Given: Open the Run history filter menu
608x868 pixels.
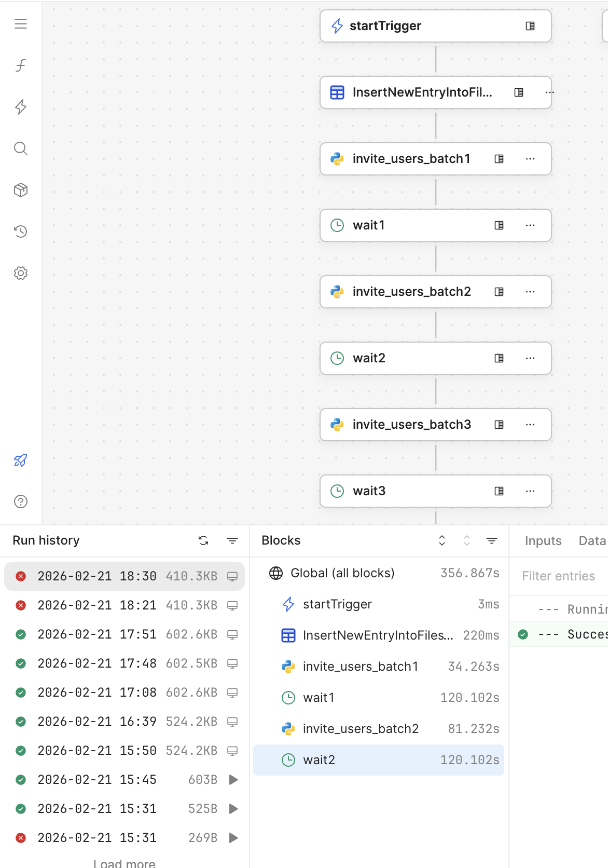Looking at the screenshot, I should click(232, 541).
